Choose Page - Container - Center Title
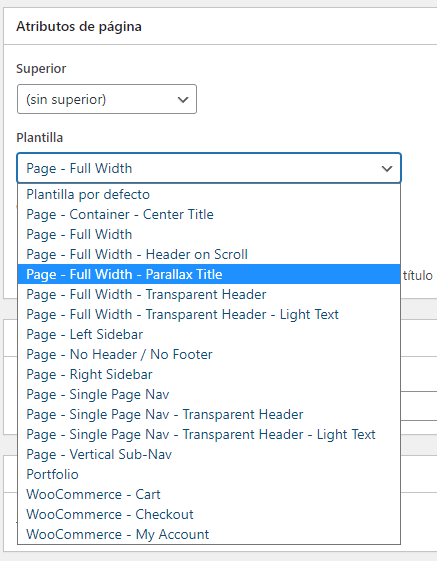This screenshot has width=437, height=561. (x=209, y=214)
